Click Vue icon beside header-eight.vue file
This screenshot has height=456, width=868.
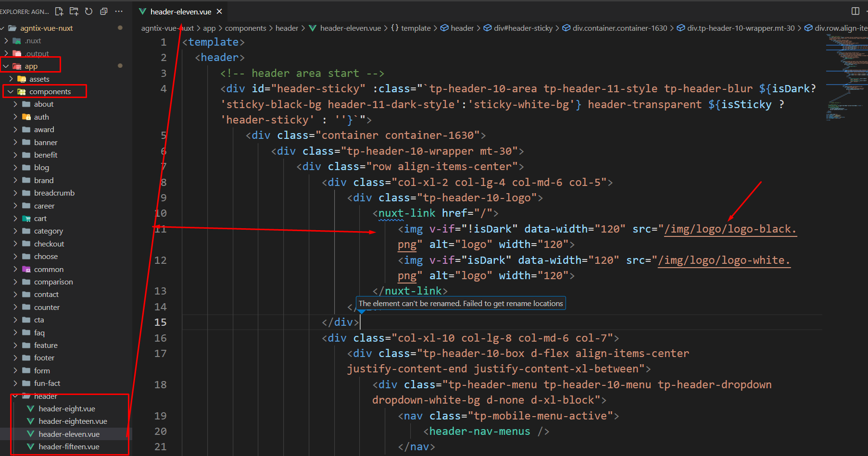click(30, 409)
